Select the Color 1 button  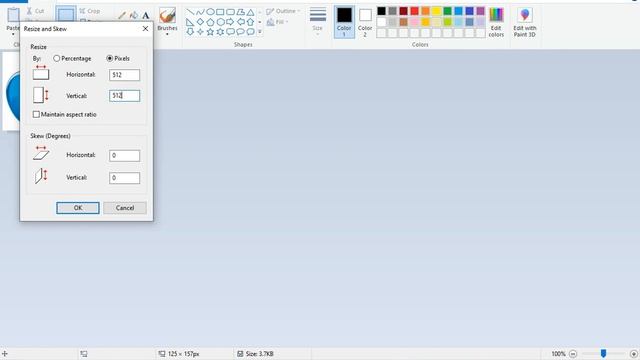[x=344, y=22]
